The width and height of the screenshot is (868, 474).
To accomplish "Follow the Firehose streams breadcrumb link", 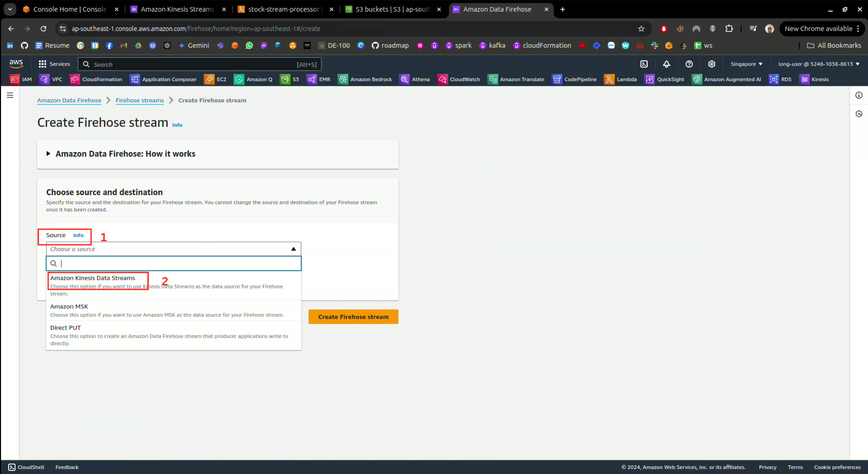I will [x=139, y=100].
